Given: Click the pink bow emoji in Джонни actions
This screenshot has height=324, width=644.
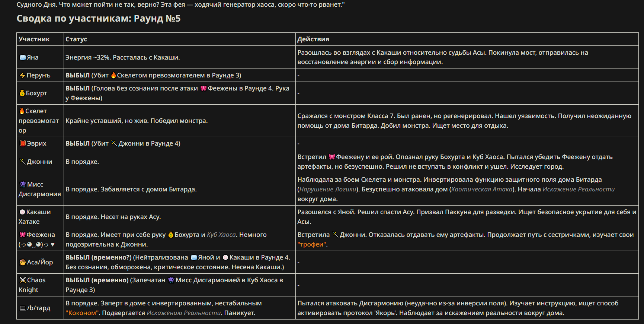Looking at the screenshot, I should pyautogui.click(x=332, y=157).
